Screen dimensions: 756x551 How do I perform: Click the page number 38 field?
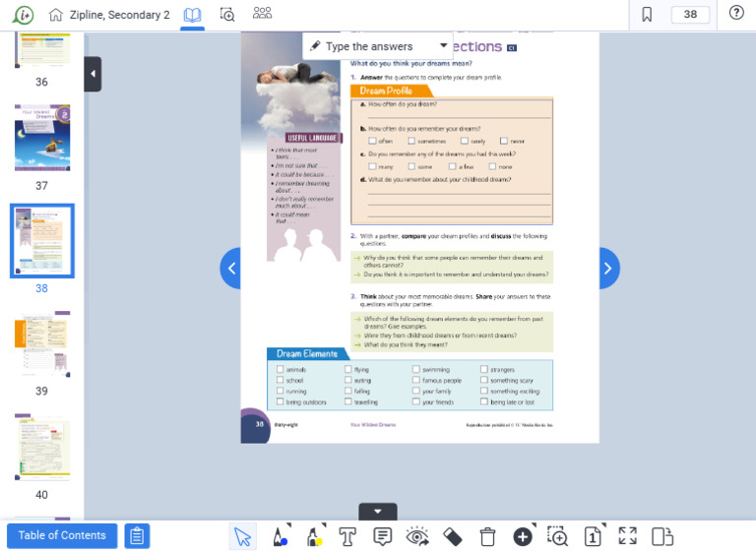click(x=690, y=15)
